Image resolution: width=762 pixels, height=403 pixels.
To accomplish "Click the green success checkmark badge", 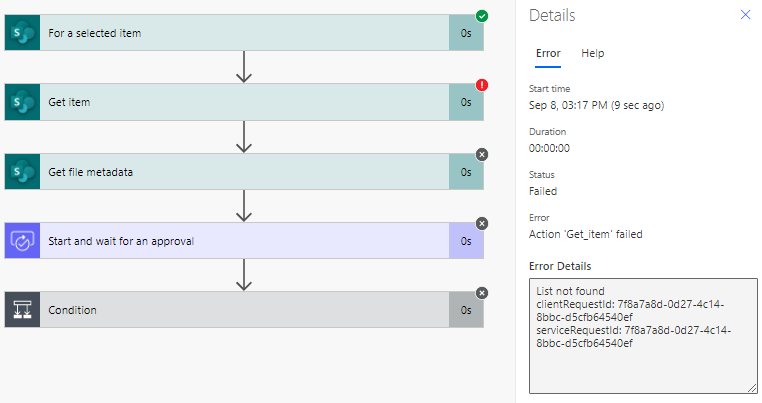I will coord(482,16).
